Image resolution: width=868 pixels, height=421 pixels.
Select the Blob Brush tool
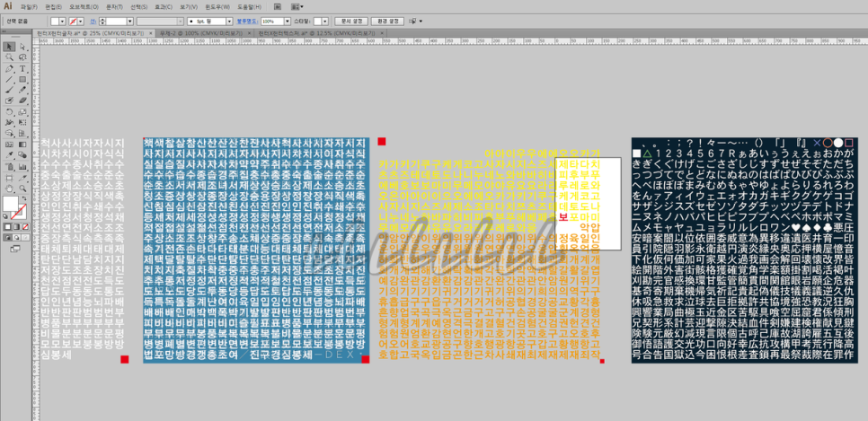9,101
